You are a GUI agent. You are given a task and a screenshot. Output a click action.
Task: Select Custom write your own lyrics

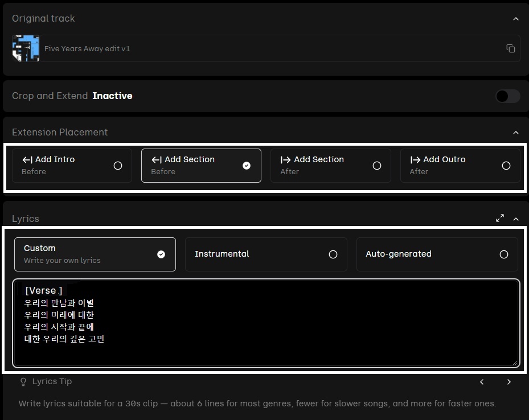coord(95,254)
